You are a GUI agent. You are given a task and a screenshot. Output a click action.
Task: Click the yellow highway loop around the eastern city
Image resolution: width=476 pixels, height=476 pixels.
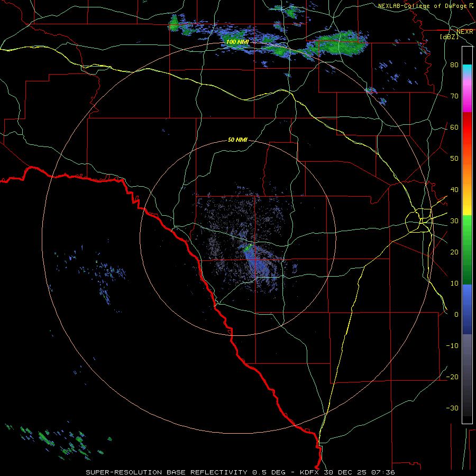(x=419, y=221)
